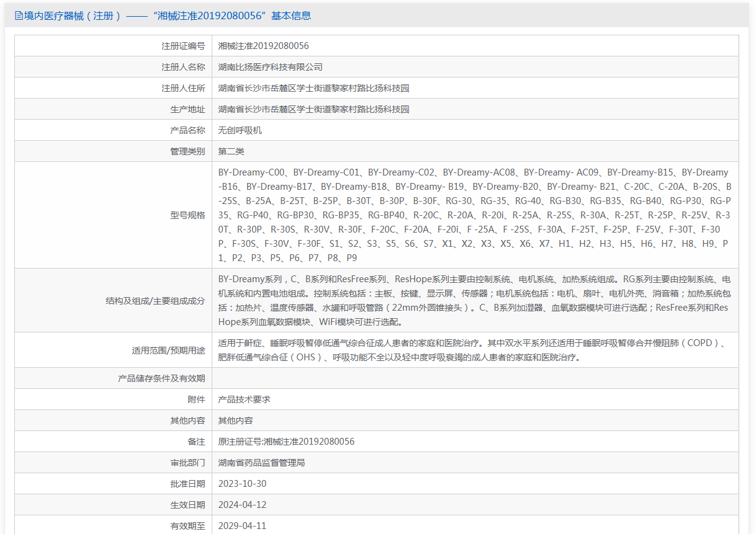This screenshot has height=534, width=756.
Task: Click the 产品储存条件及有效期 label
Action: pyautogui.click(x=161, y=378)
